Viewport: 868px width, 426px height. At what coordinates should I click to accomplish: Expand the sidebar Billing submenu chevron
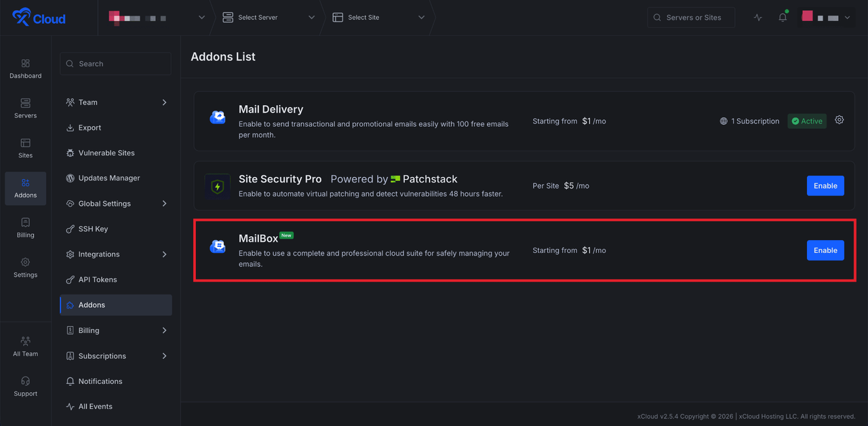coord(164,330)
